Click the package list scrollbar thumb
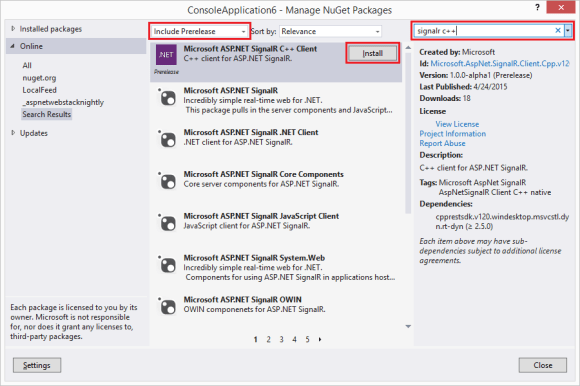Viewport: 580px width, 386px height. point(408,133)
